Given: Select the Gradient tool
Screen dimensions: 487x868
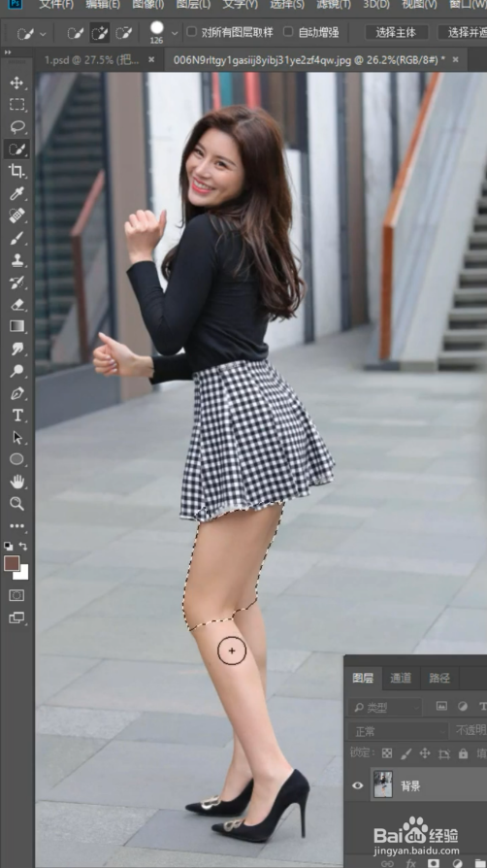Looking at the screenshot, I should pos(17,326).
